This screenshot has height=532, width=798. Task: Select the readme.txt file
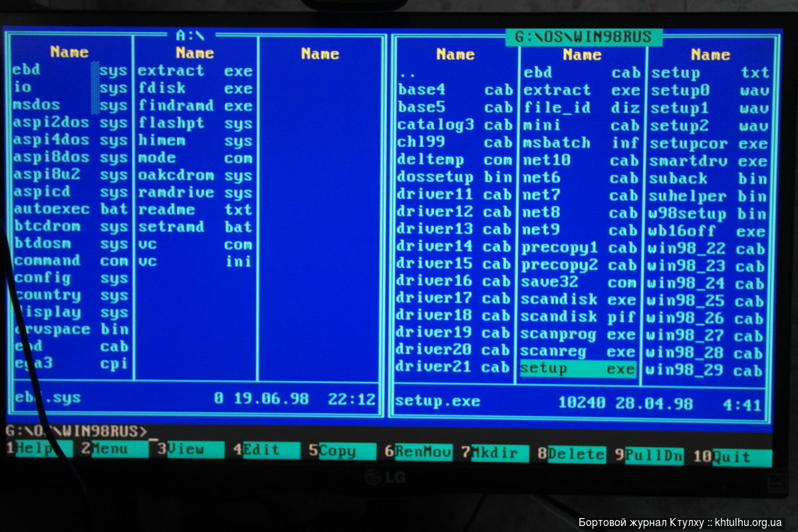[x=196, y=209]
